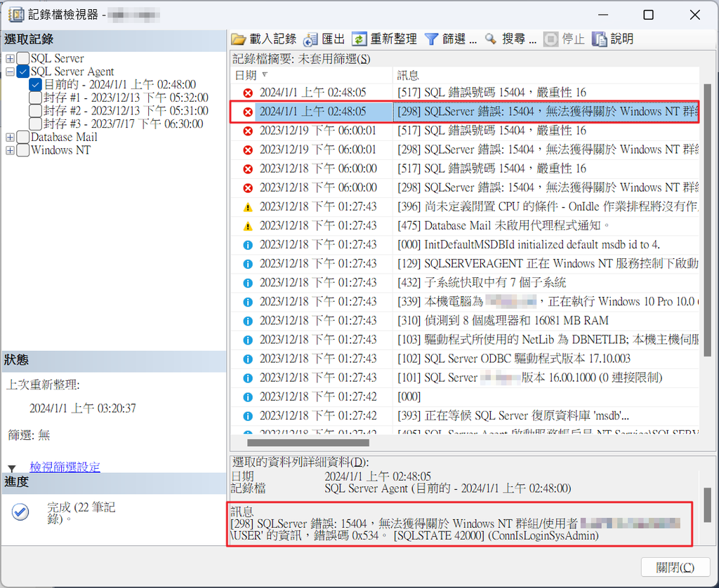The image size is (719, 588).
Task: Check 封存 #1 log checkbox
Action: [x=36, y=98]
